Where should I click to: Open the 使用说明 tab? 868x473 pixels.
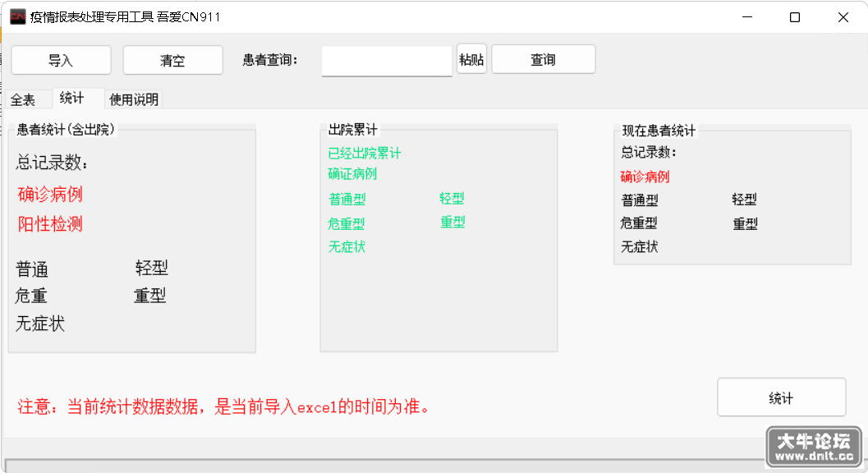pyautogui.click(x=134, y=99)
